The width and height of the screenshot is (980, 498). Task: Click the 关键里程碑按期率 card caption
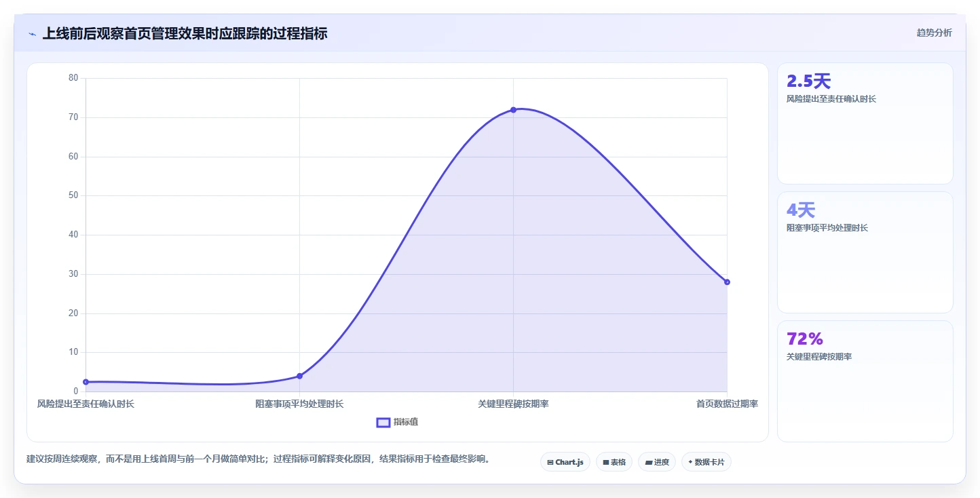coord(819,357)
